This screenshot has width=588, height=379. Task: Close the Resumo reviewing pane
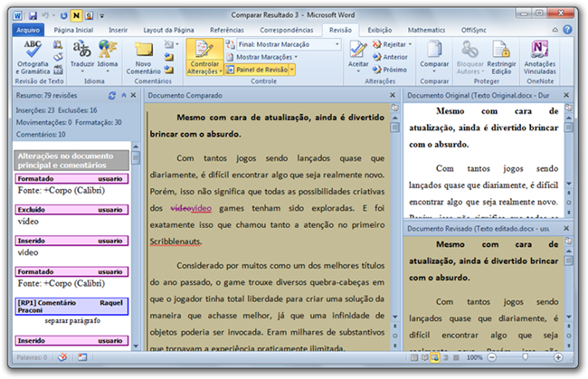(x=133, y=96)
